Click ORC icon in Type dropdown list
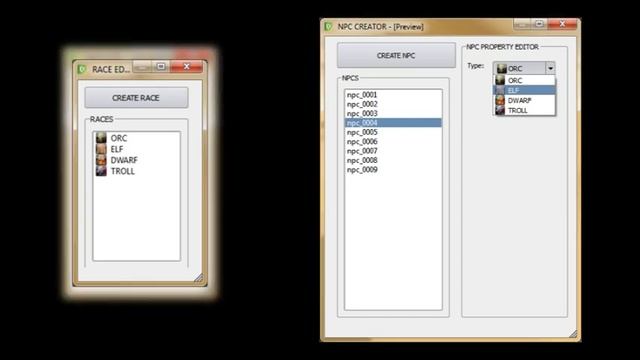The height and width of the screenshot is (360, 640). [x=500, y=80]
